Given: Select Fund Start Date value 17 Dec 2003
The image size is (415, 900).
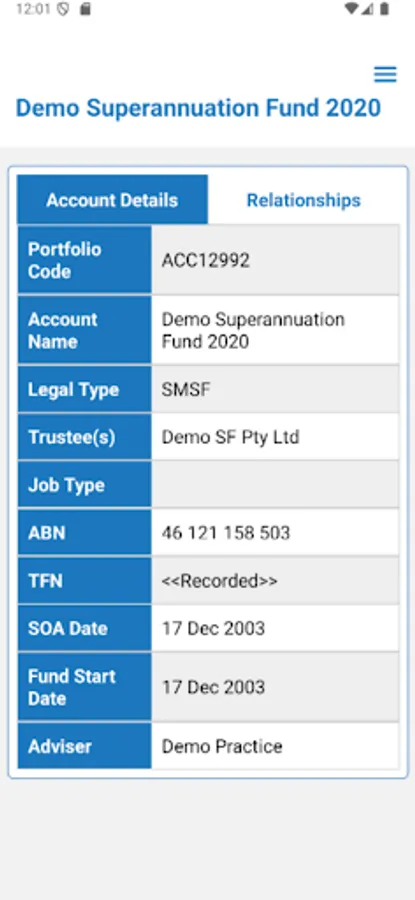Looking at the screenshot, I should 213,687.
